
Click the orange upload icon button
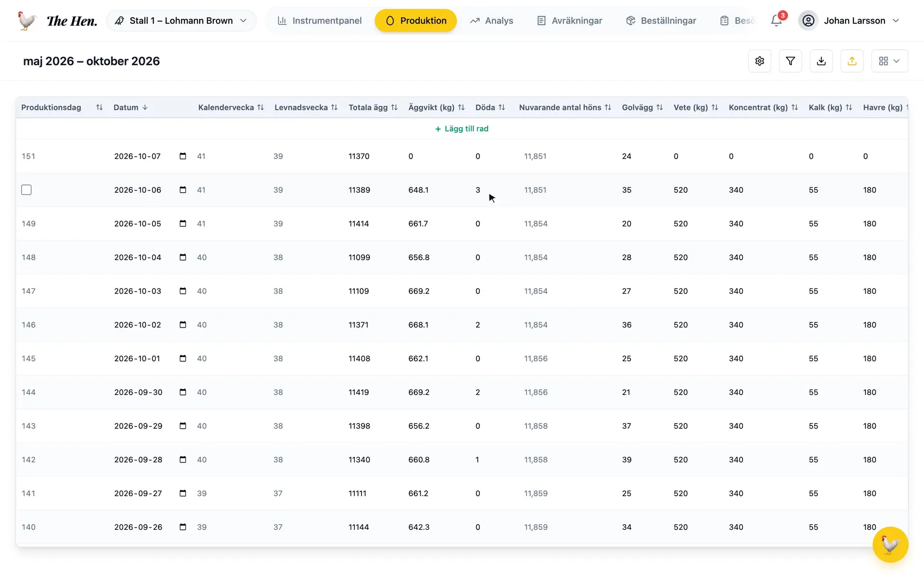click(x=852, y=61)
